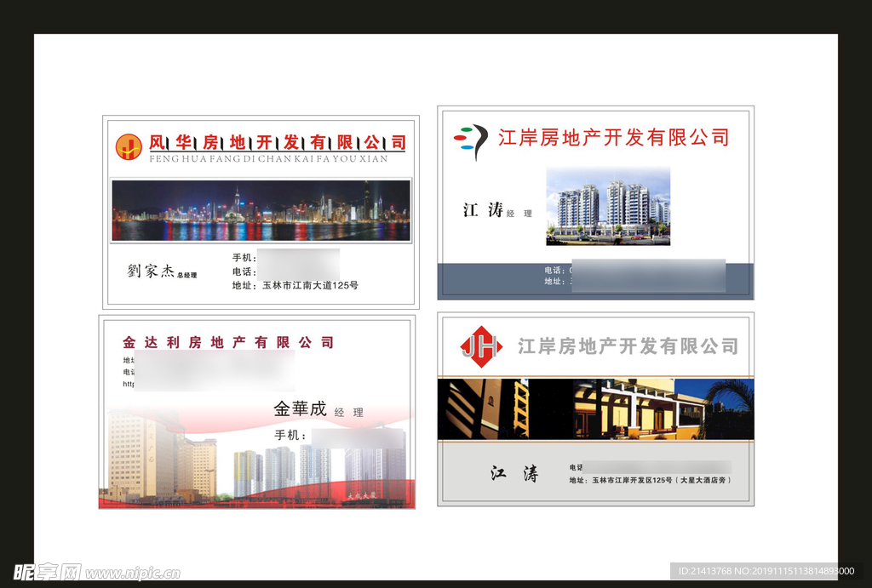This screenshot has height=588, width=872.
Task: Select the night city skyline photo
Action: [261, 211]
